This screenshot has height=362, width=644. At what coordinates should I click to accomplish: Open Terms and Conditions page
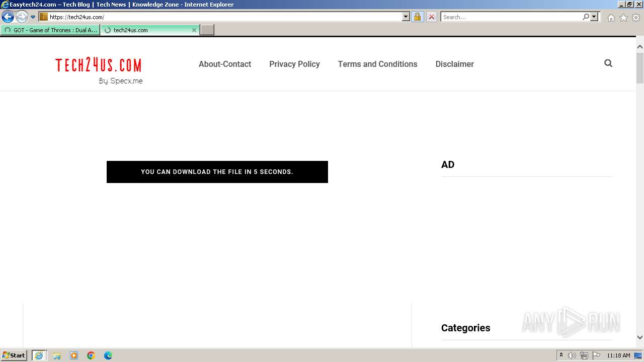click(377, 64)
